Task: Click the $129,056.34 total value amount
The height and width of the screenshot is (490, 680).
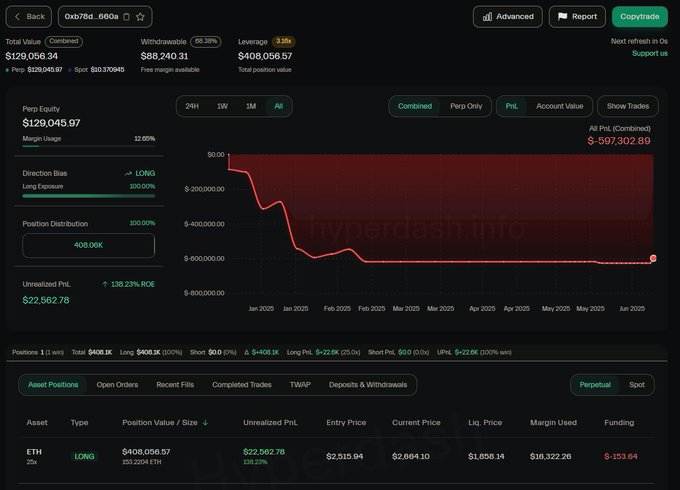Action: pyautogui.click(x=32, y=56)
